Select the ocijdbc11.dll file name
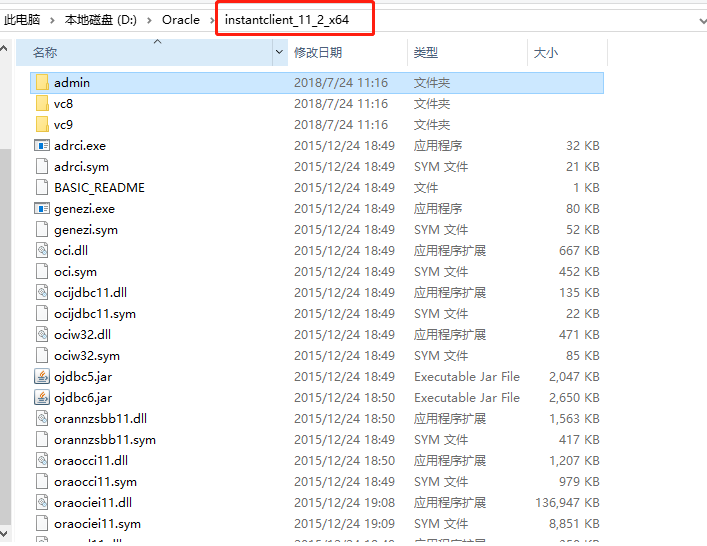The width and height of the screenshot is (707, 546). pyautogui.click(x=90, y=293)
